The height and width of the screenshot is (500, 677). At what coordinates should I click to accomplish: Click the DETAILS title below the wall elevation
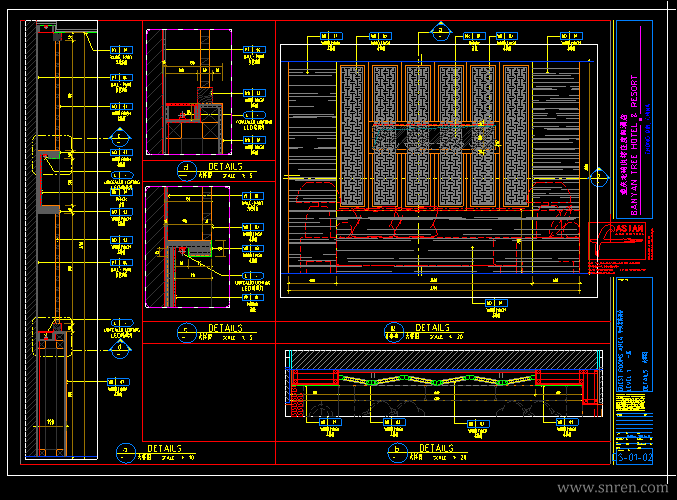433,328
